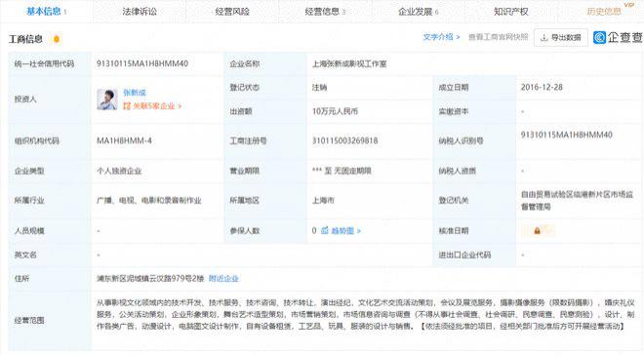The image size is (644, 355).
Task: Open the 文字介绍 link
Action: point(441,37)
